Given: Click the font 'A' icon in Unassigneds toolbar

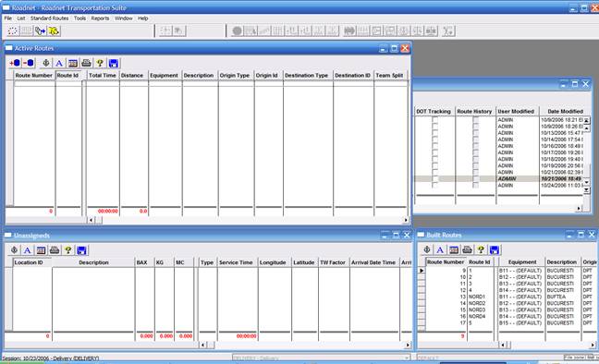Looking at the screenshot, I should [x=27, y=250].
